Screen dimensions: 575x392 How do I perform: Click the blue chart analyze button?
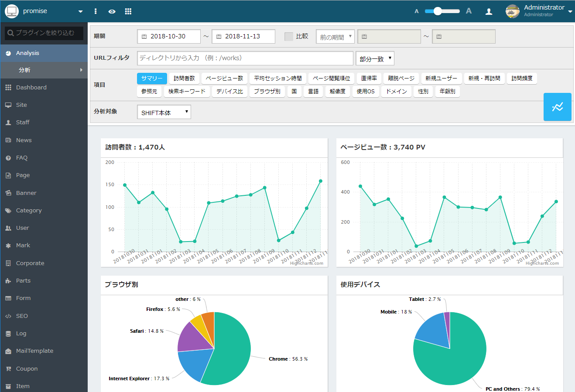coord(558,107)
